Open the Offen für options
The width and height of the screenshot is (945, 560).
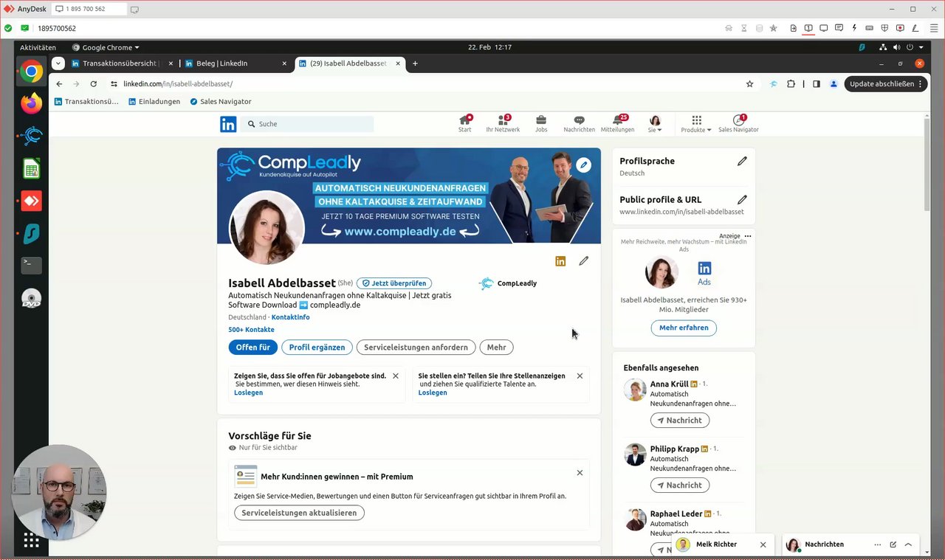click(252, 348)
